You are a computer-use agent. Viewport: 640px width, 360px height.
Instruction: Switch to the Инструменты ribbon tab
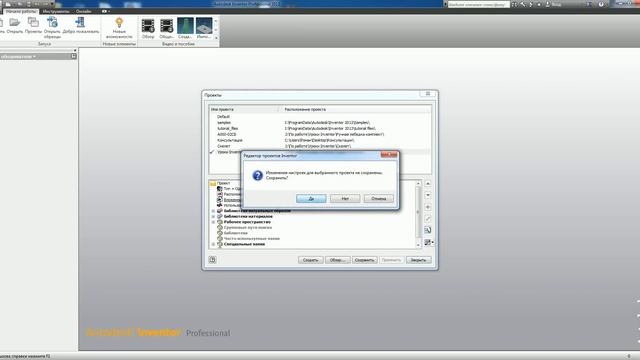[56, 11]
